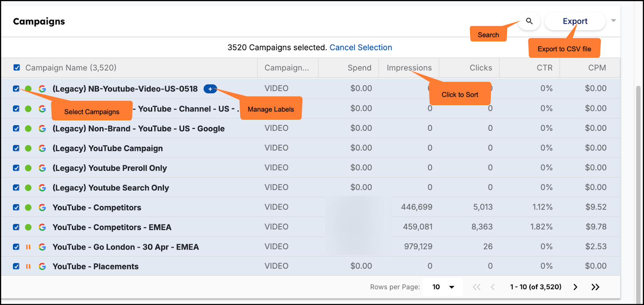Click the plus label icon on first campaign
The height and width of the screenshot is (305, 644).
click(210, 89)
